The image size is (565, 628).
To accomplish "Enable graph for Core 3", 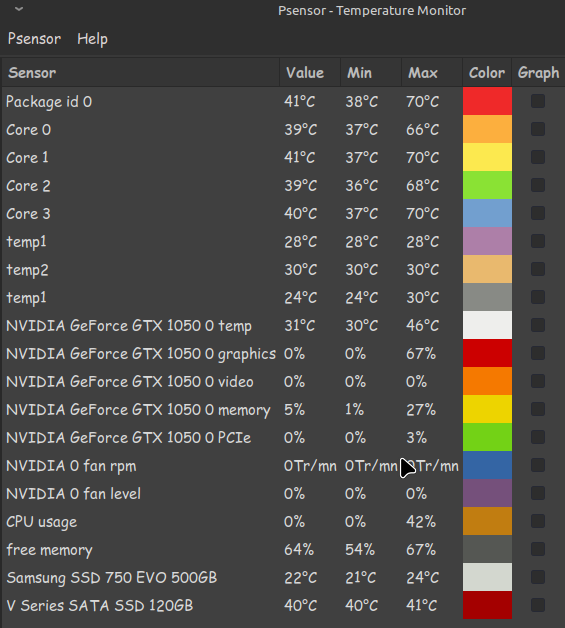I will (538, 213).
